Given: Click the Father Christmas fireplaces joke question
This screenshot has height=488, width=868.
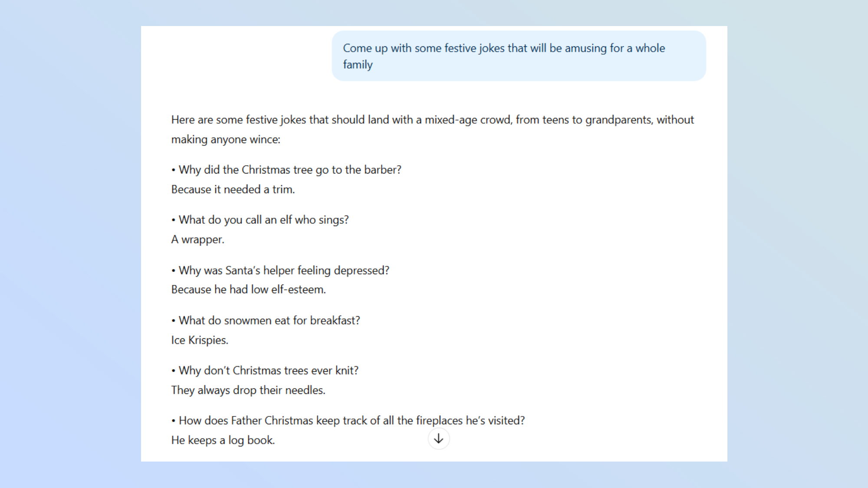Looking at the screenshot, I should coord(352,421).
